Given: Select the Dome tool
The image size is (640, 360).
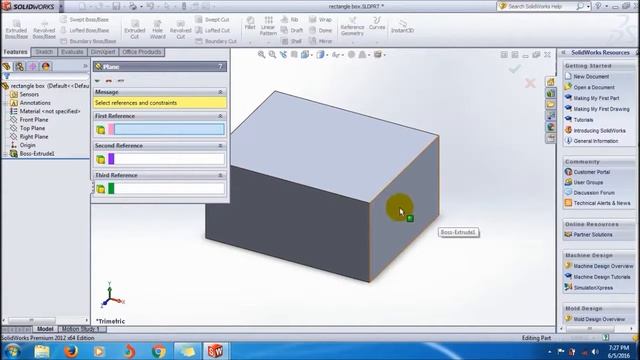Looking at the screenshot, I should coord(320,30).
